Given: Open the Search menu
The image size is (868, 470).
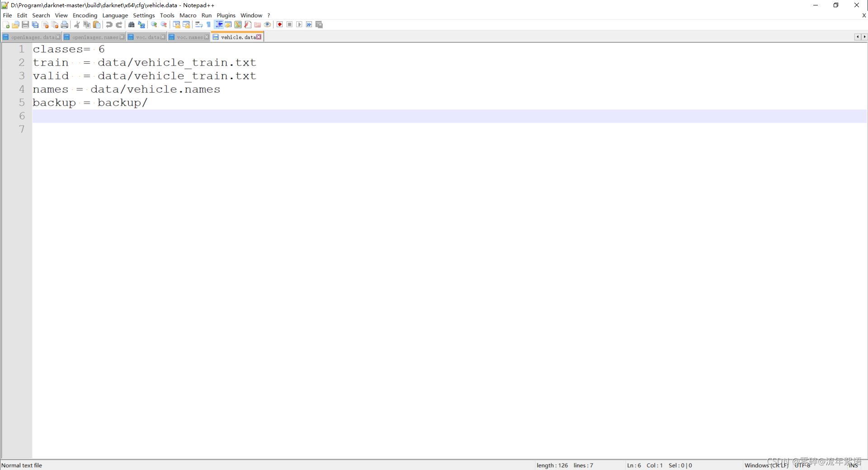Looking at the screenshot, I should click(x=41, y=15).
